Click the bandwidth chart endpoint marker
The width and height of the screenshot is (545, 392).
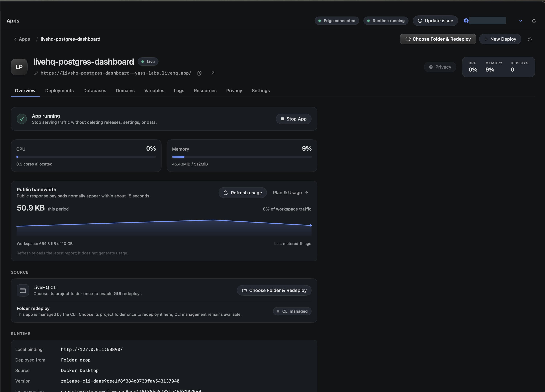[310, 225]
